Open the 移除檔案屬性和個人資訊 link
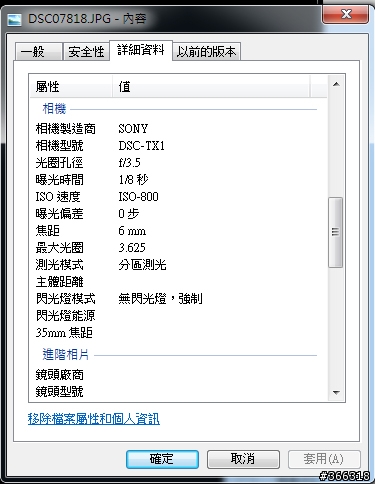Image resolution: width=375 pixels, height=484 pixels. coord(94,419)
